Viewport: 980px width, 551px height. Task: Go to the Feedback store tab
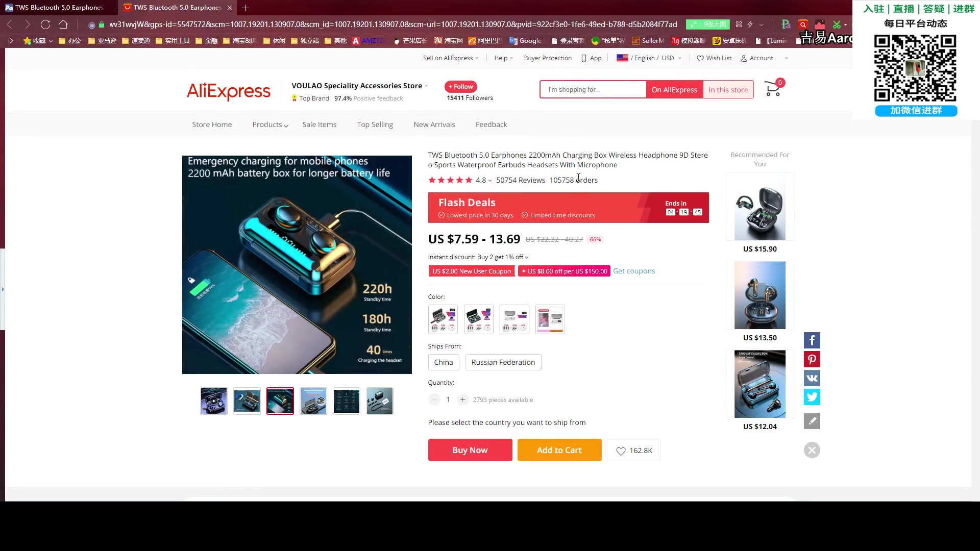tap(491, 124)
